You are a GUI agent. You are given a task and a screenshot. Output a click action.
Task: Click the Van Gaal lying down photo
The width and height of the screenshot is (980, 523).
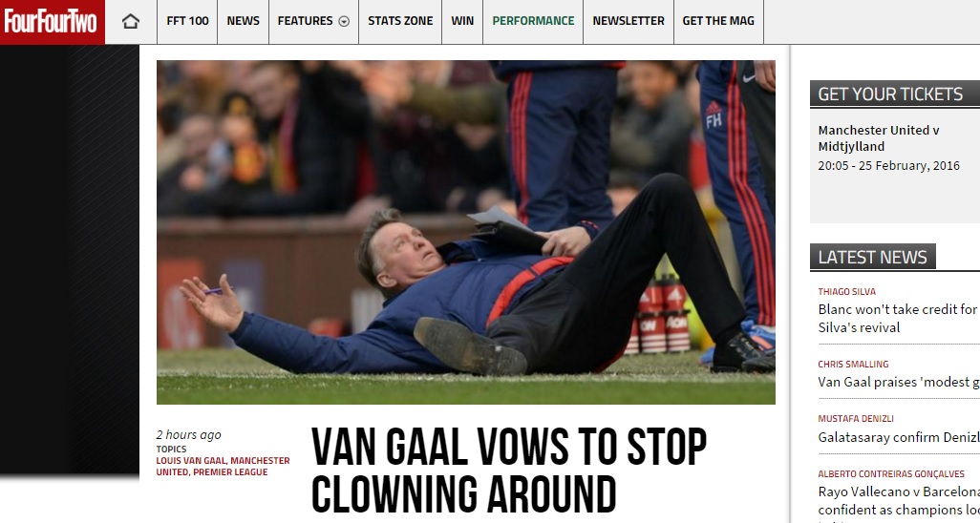coord(465,232)
